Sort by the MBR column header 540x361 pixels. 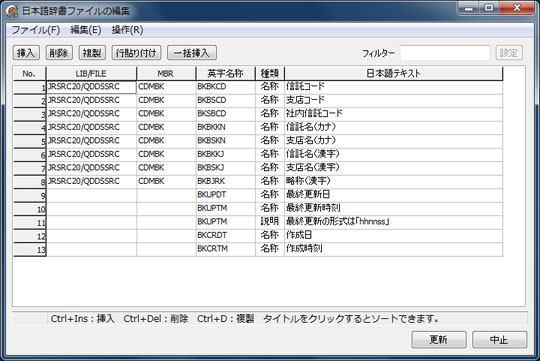[166, 73]
